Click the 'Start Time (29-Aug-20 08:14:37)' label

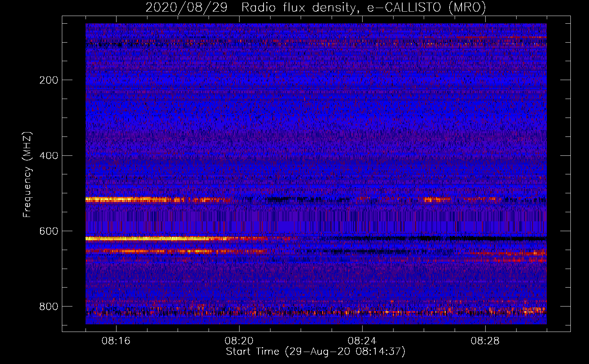click(x=316, y=352)
